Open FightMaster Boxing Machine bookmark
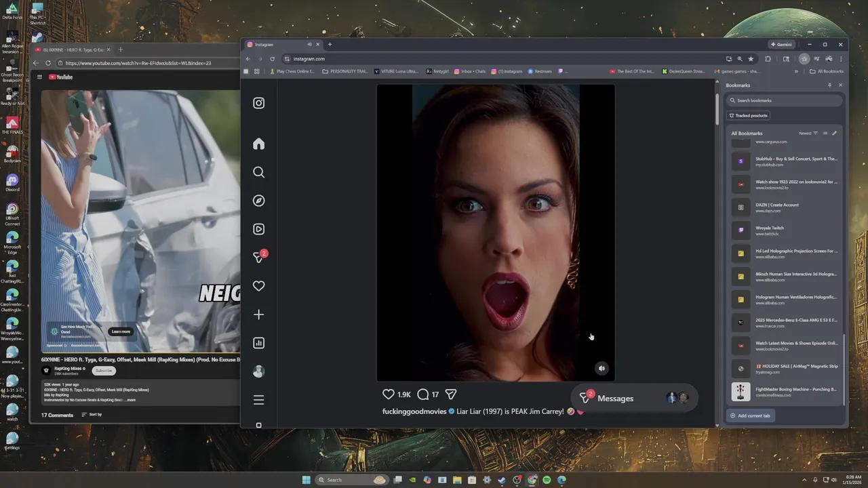868x488 pixels. tap(785, 392)
